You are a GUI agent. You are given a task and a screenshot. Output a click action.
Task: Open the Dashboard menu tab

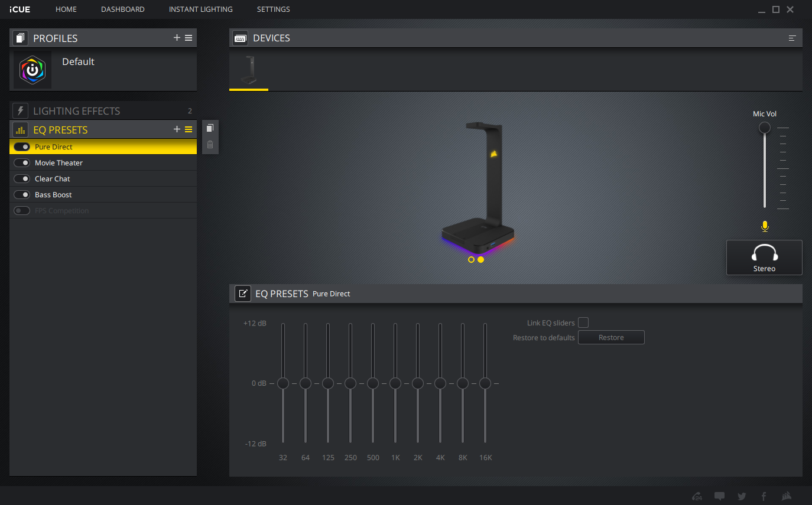pyautogui.click(x=123, y=9)
